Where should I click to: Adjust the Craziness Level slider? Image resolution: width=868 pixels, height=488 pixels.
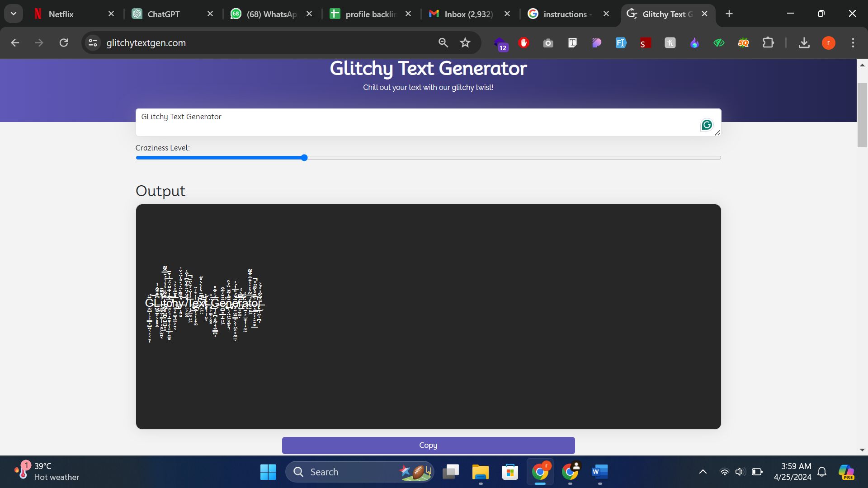[304, 157]
